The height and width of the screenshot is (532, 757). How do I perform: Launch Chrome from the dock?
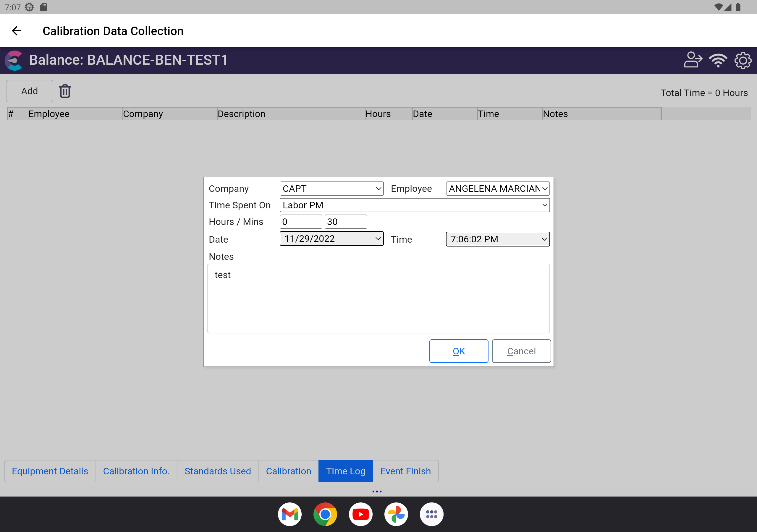tap(325, 514)
